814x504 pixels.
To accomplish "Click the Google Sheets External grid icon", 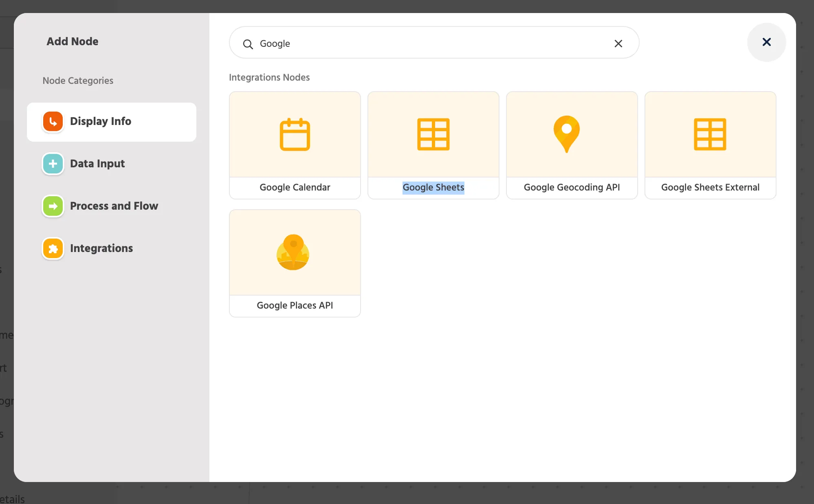I will tap(710, 134).
